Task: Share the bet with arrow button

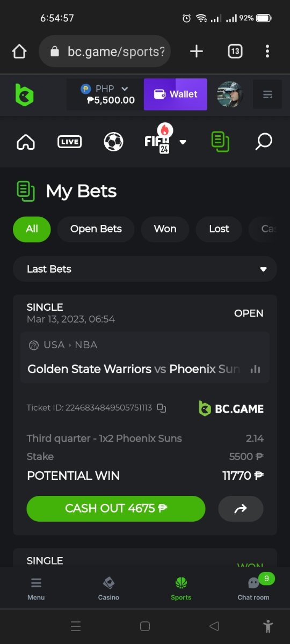Action: tap(241, 509)
